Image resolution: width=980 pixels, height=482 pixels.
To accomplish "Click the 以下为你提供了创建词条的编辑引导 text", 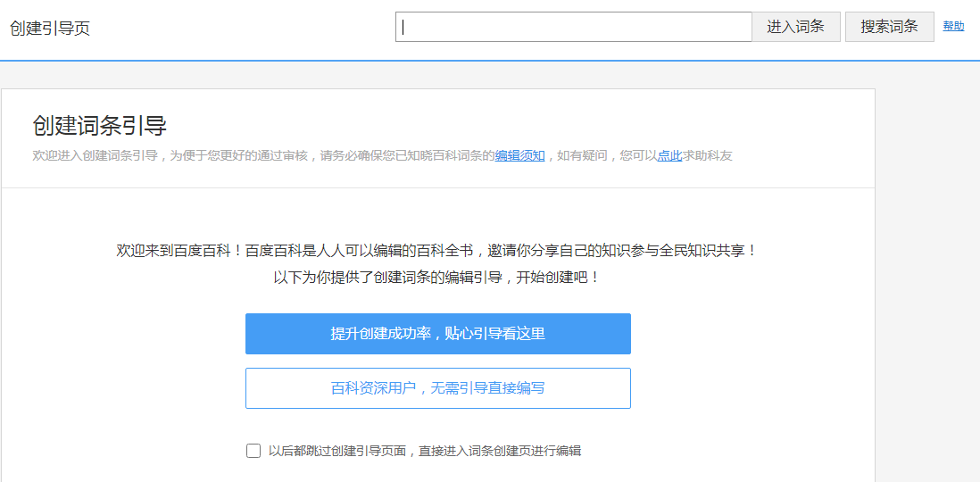I will click(436, 278).
